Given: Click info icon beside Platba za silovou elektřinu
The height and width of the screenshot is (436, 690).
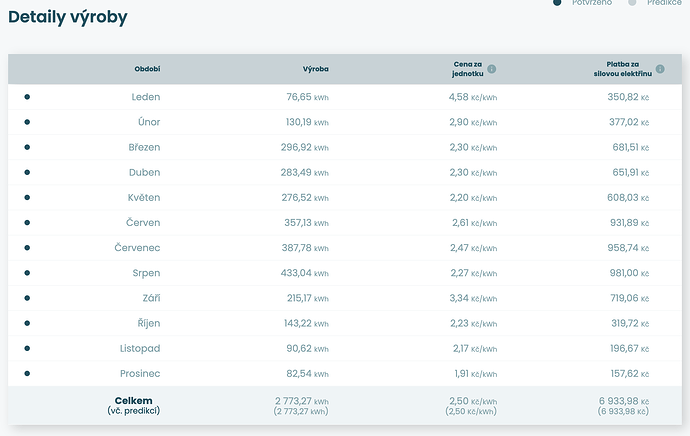Looking at the screenshot, I should coord(660,69).
